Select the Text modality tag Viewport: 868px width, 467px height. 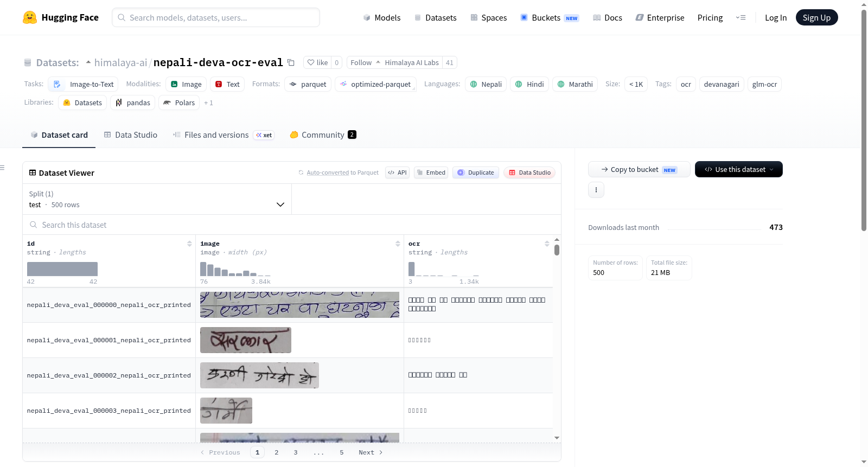(227, 84)
